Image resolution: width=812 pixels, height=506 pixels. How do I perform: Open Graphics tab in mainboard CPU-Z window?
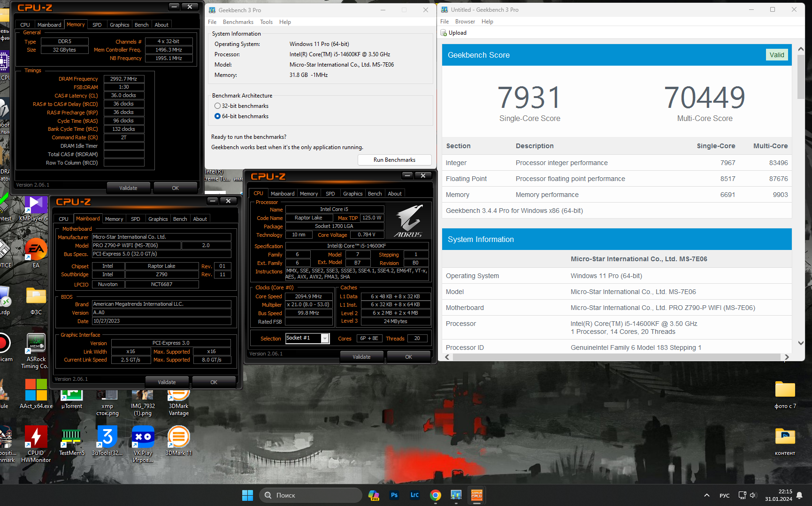tap(158, 219)
